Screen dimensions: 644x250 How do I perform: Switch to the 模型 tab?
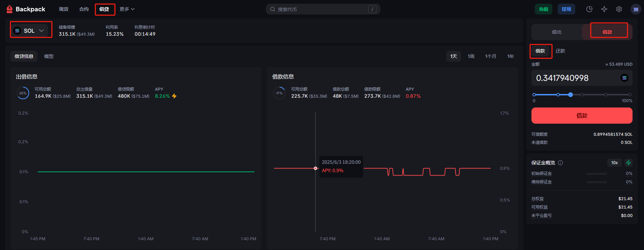[x=49, y=56]
